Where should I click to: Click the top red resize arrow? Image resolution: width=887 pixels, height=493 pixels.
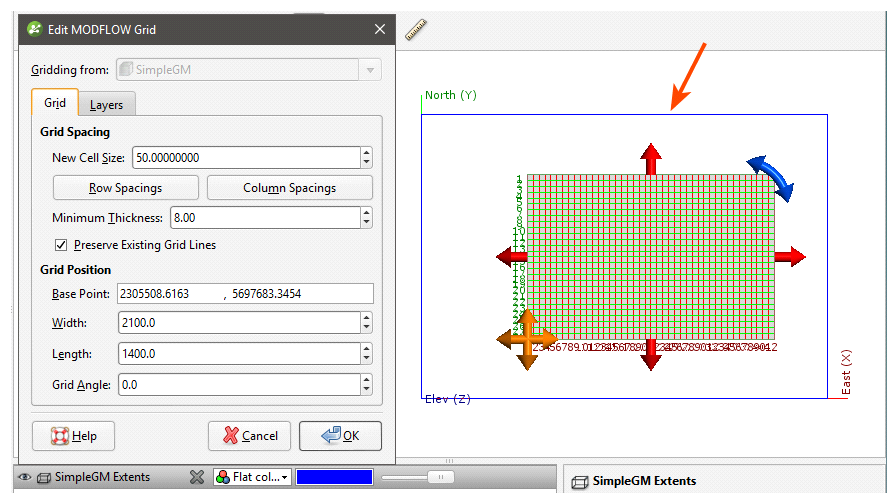(x=651, y=159)
